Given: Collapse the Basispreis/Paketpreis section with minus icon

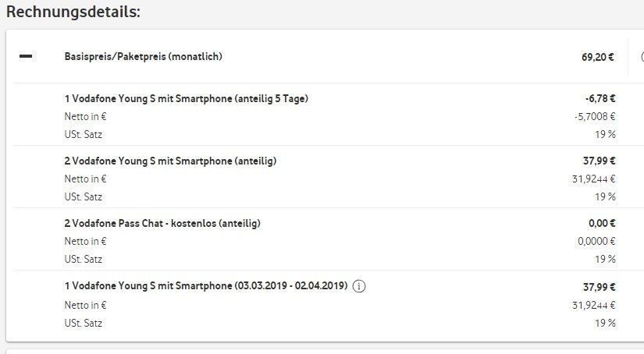Looking at the screenshot, I should [26, 57].
